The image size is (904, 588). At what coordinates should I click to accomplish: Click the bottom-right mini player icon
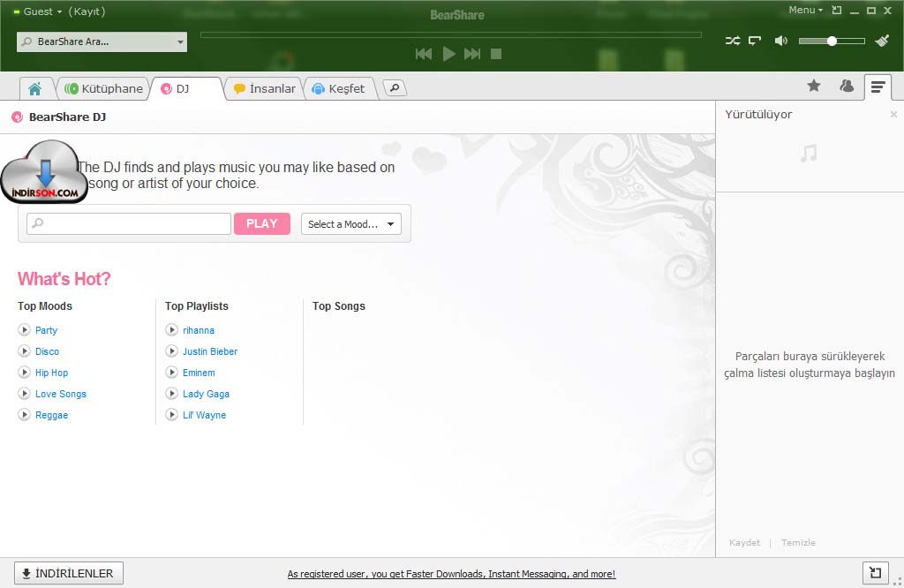[875, 572]
